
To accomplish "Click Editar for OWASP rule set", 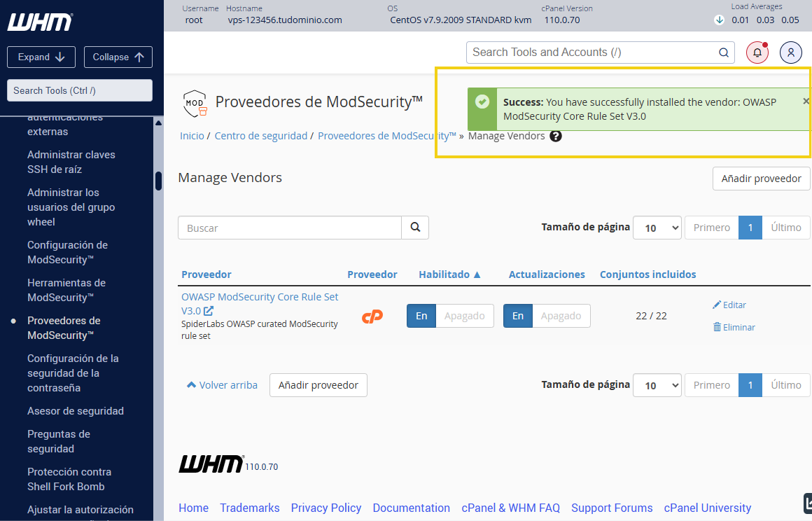I will [x=729, y=305].
